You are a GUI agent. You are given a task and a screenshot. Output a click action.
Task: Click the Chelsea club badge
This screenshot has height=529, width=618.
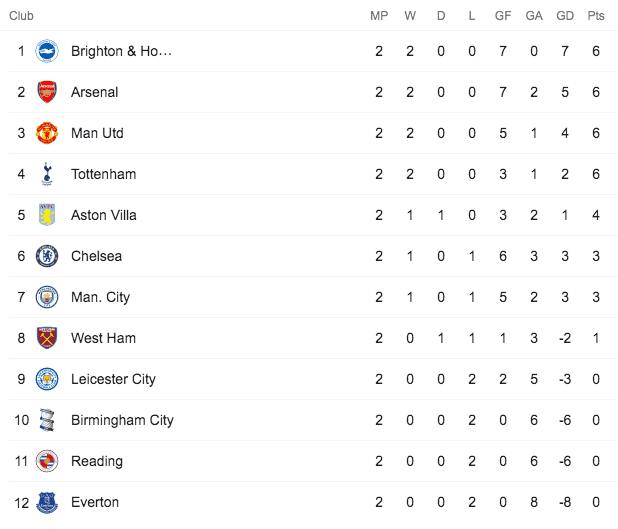47,256
